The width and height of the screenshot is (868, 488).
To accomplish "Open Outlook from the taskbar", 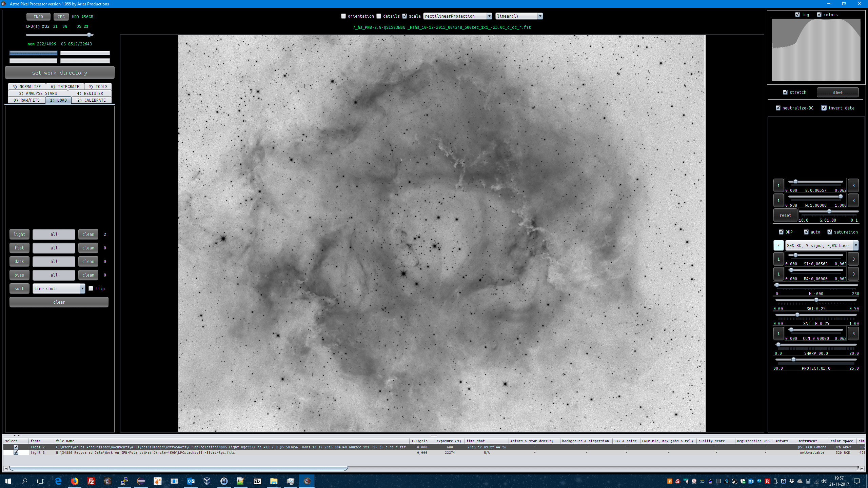I will (191, 481).
